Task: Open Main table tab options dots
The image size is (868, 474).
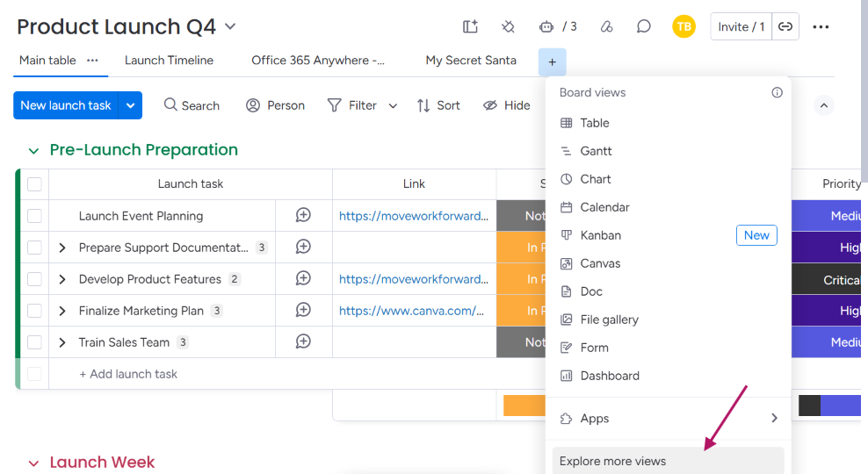Action: (92, 61)
